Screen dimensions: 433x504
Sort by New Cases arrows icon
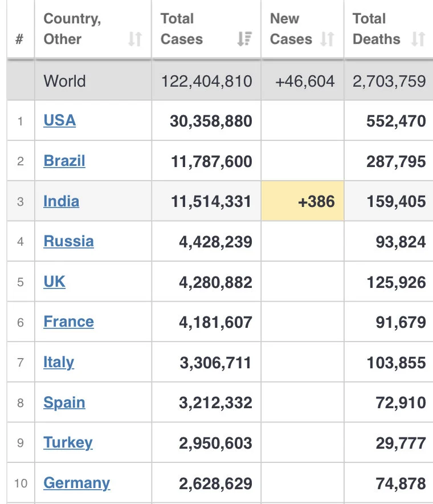click(x=328, y=39)
